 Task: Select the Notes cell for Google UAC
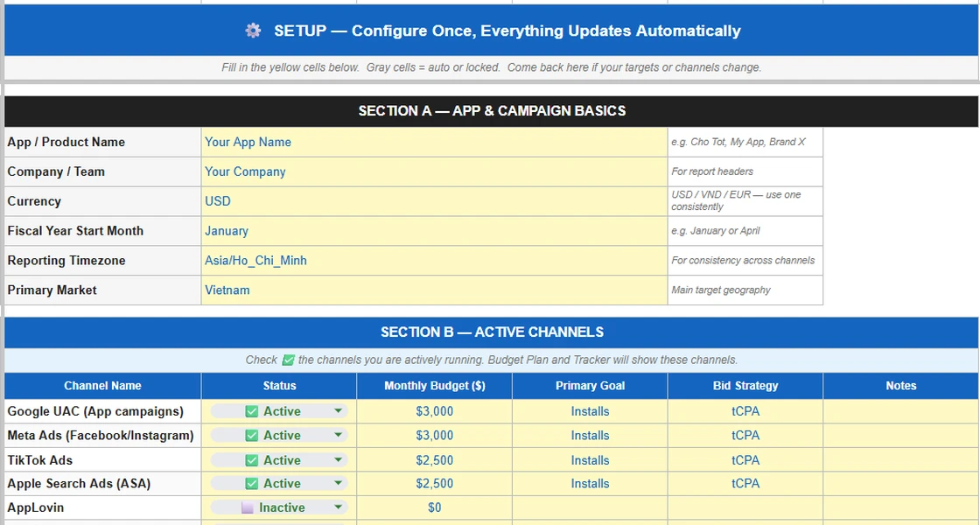point(901,411)
